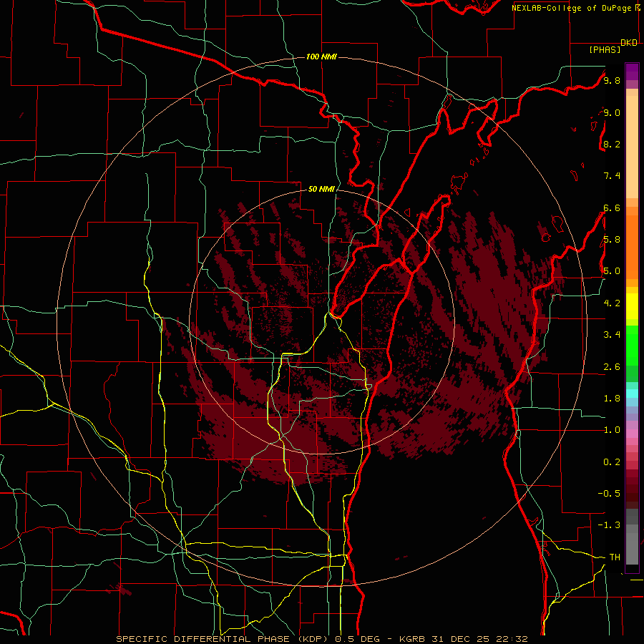Image resolution: width=644 pixels, height=644 pixels.
Task: Click the 50 NMI range ring label
Action: (x=321, y=189)
